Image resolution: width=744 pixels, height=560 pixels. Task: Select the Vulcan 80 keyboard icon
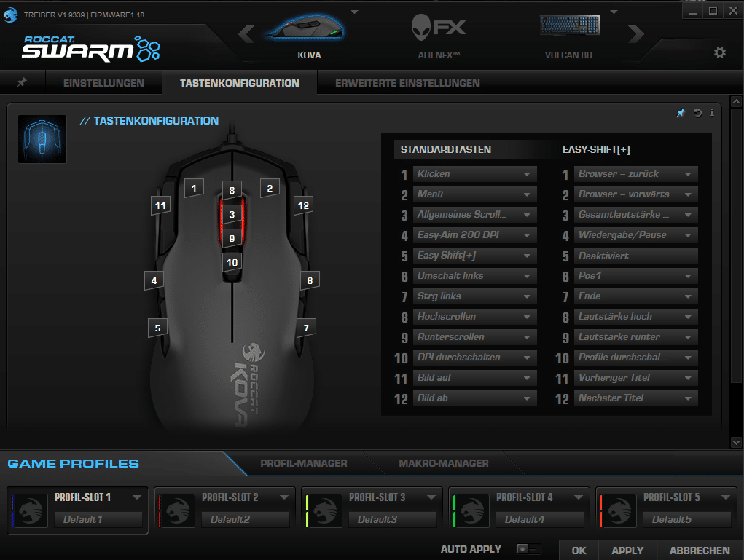click(x=568, y=28)
